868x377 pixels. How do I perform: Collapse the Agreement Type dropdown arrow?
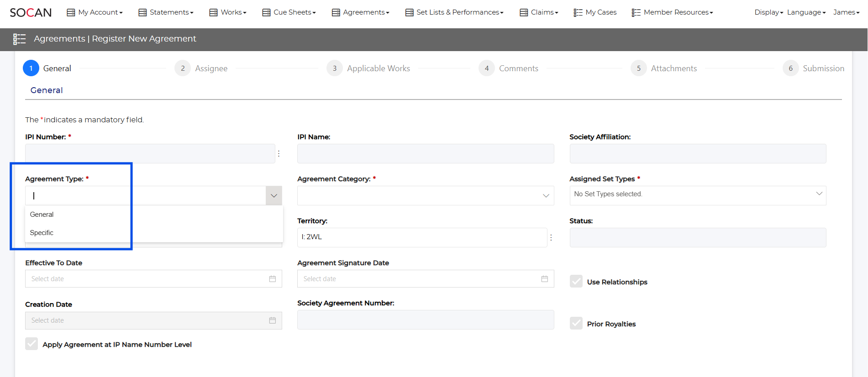pos(274,196)
